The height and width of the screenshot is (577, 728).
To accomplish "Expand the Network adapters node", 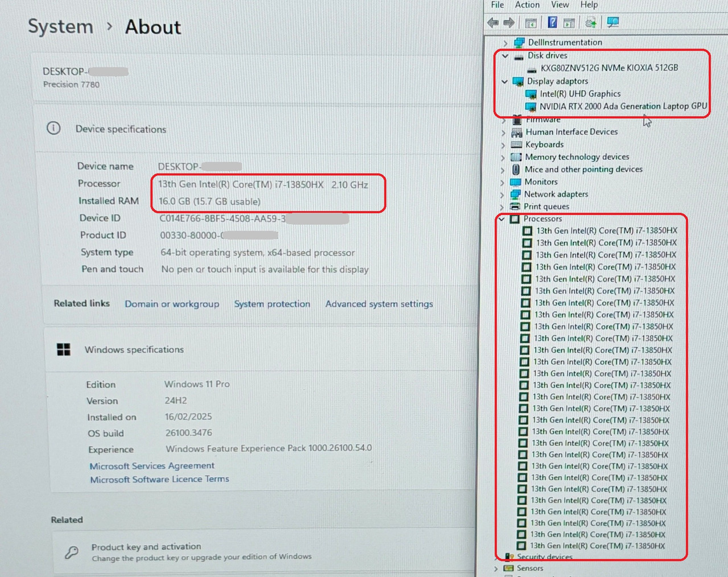I will click(502, 195).
